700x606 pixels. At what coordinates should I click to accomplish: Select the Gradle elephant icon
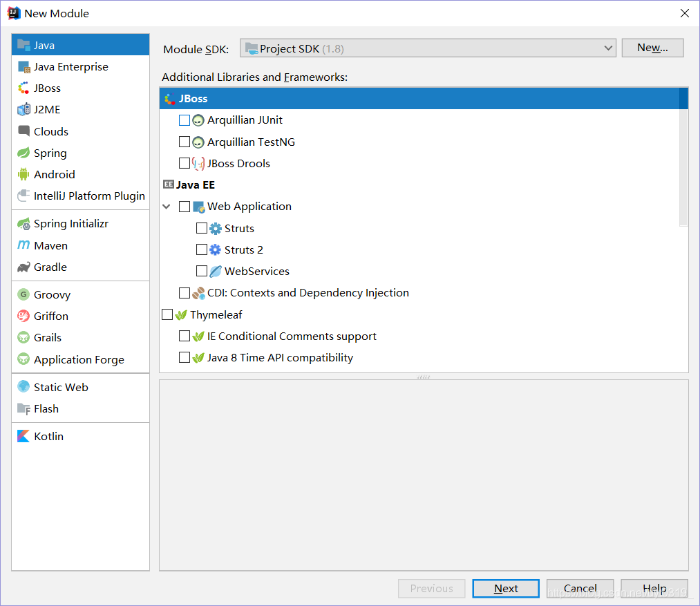23,267
